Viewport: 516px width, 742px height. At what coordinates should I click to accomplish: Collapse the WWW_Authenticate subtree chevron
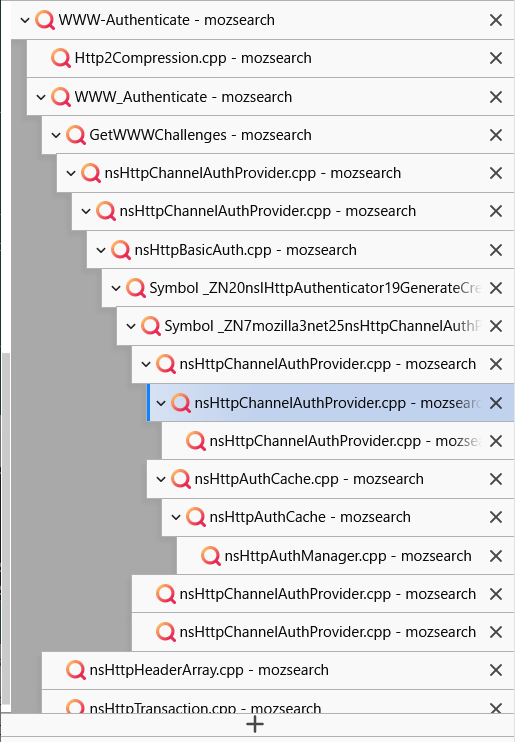[x=41, y=97]
